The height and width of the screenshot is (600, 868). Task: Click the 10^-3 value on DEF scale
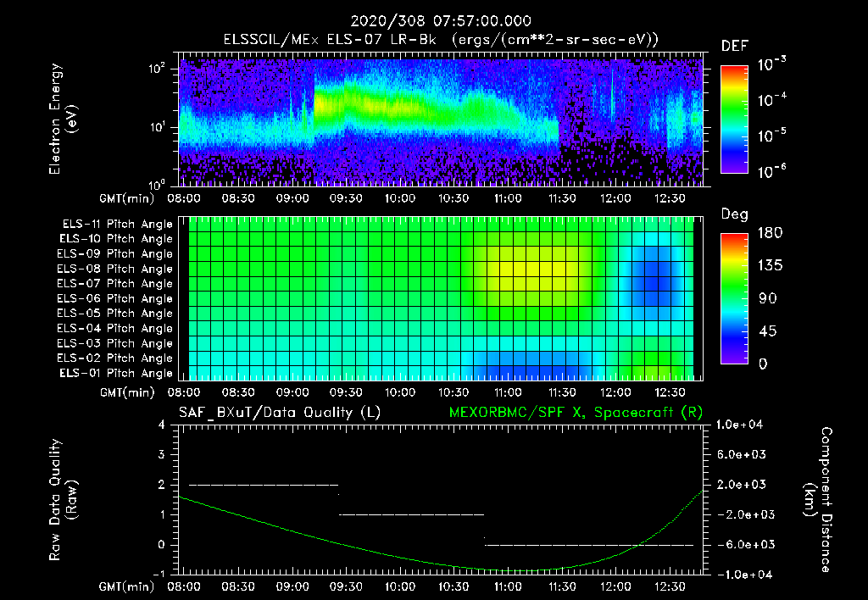point(772,64)
